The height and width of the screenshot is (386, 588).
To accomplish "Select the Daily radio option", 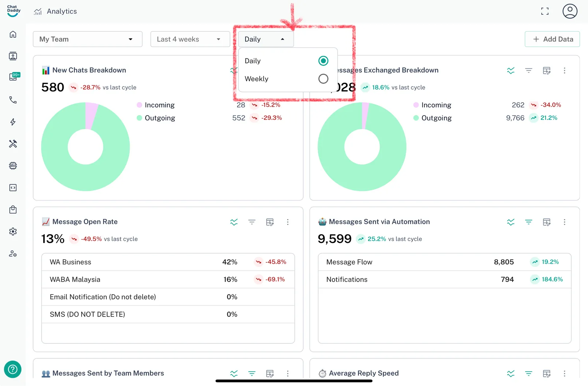I will [x=323, y=61].
